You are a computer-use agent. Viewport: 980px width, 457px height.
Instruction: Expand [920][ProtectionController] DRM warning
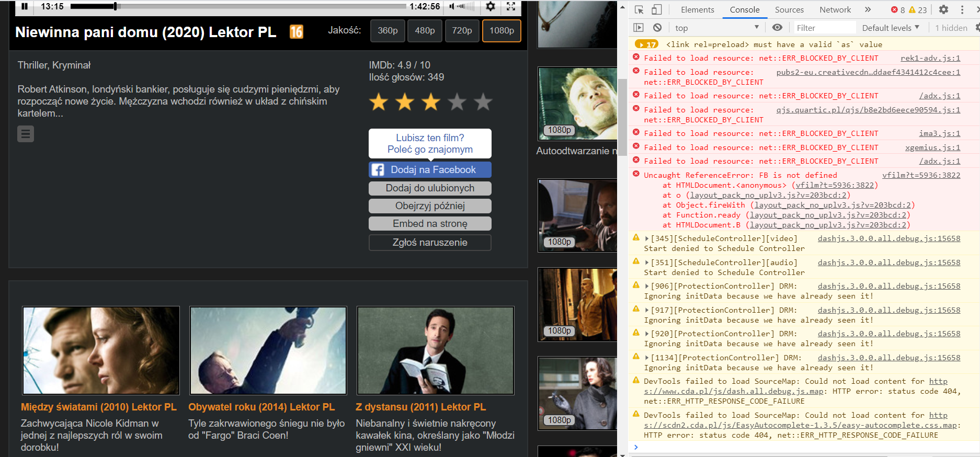coord(647,334)
